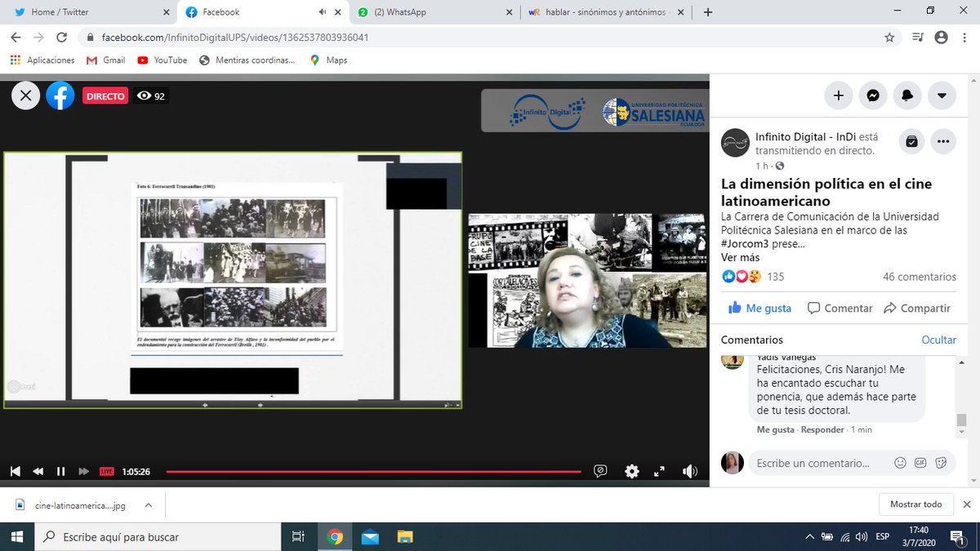Open Chrome three-dot menu
980x551 pixels.
964,37
